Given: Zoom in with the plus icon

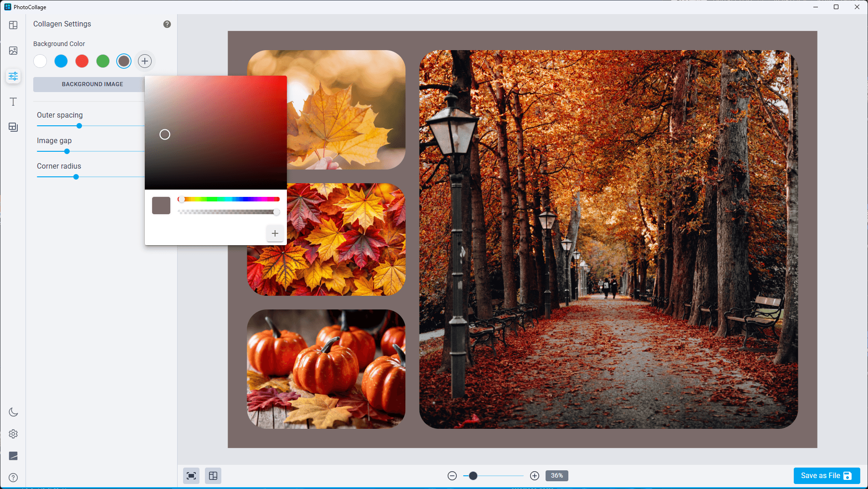Looking at the screenshot, I should (535, 476).
